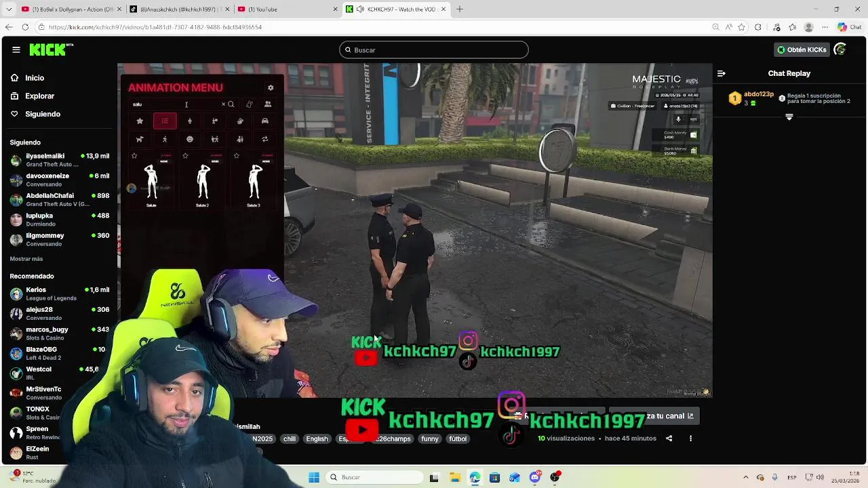This screenshot has height=488, width=868.
Task: Open File Explorer from taskbar
Action: pyautogui.click(x=454, y=477)
